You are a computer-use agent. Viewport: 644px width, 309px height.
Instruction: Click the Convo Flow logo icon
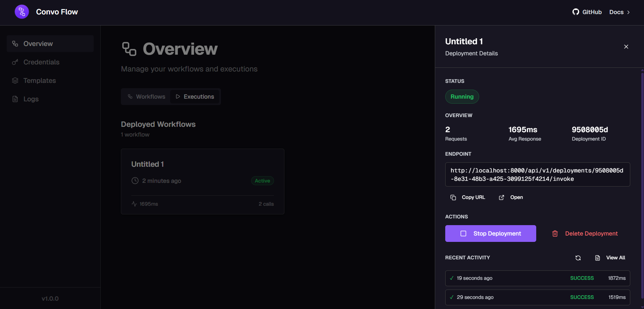coord(21,11)
